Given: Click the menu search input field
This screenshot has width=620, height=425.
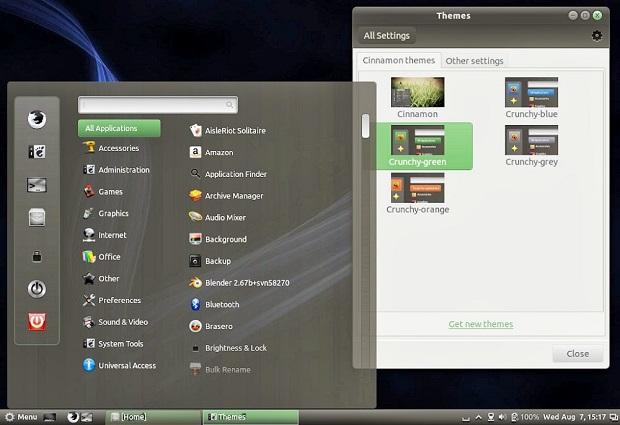Looking at the screenshot, I should (x=158, y=105).
